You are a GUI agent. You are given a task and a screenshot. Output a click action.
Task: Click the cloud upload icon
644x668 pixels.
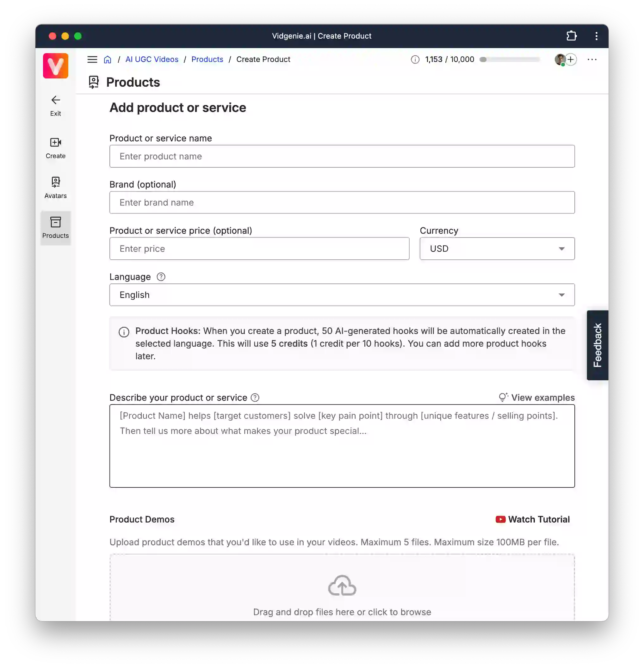(342, 585)
